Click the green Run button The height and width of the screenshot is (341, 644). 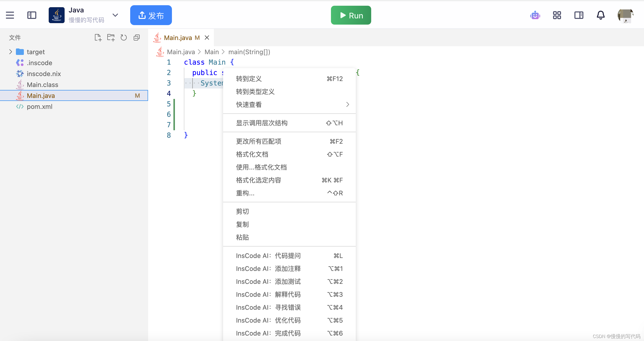(x=351, y=15)
